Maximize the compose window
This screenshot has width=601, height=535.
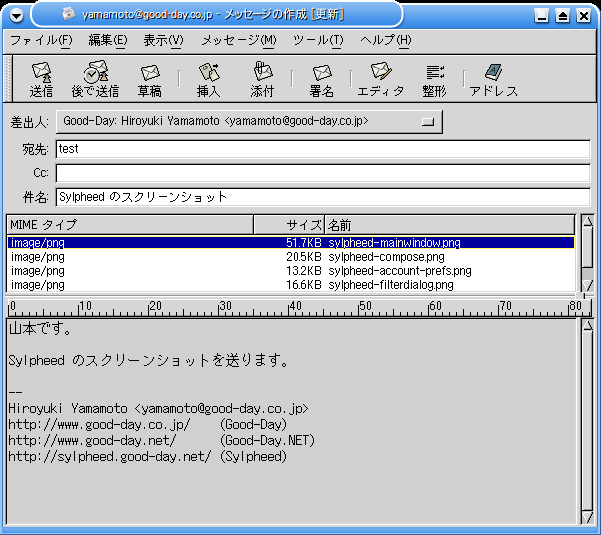pyautogui.click(x=562, y=16)
